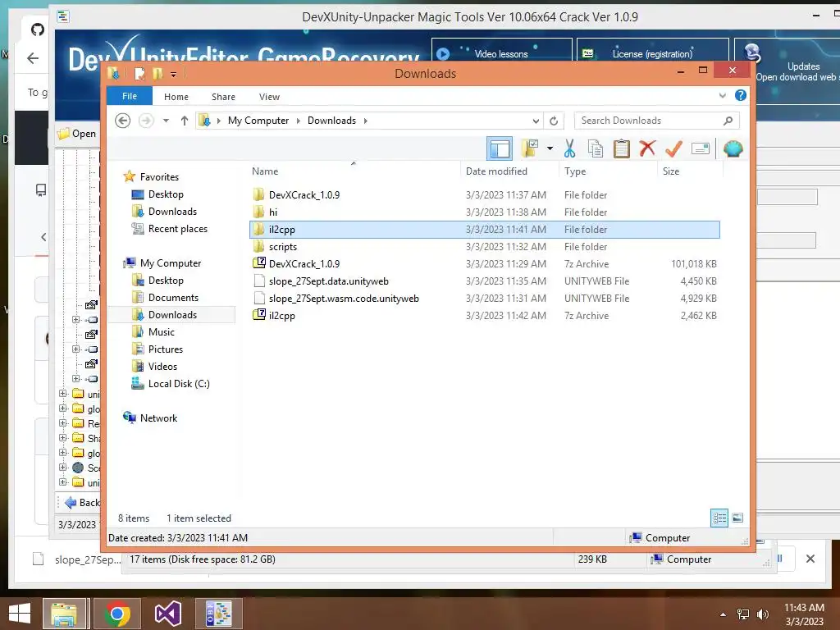
Task: Open Network in the navigation pane
Action: click(158, 418)
